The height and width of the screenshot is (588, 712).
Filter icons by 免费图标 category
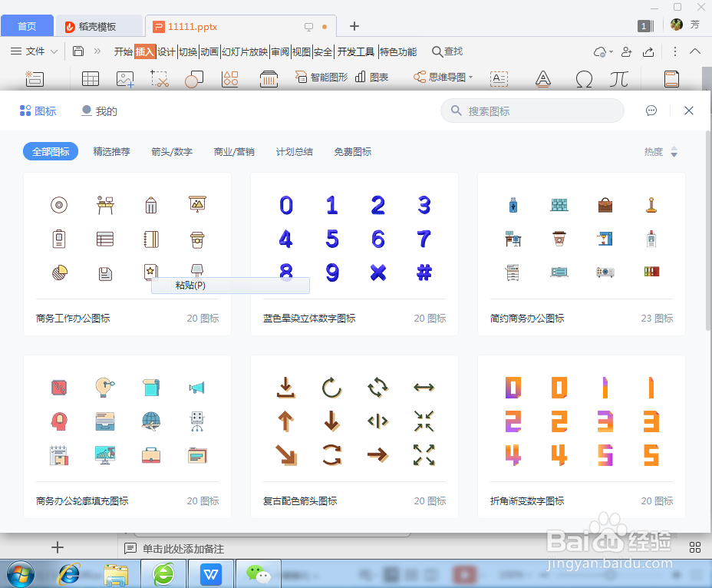[353, 151]
